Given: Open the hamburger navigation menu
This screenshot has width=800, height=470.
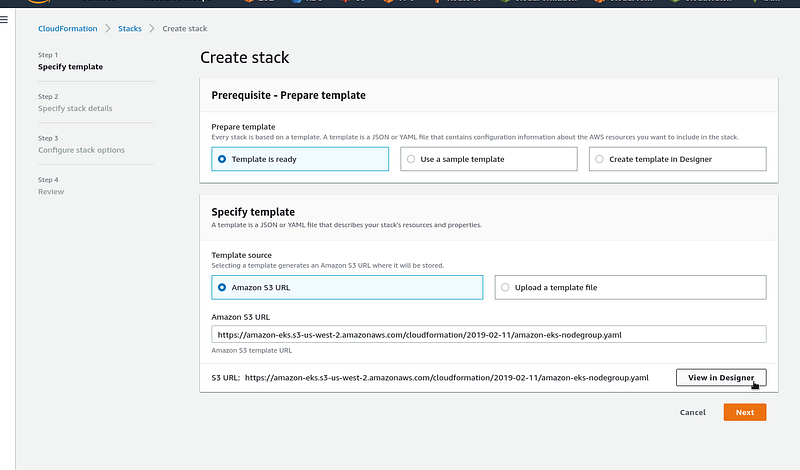Looking at the screenshot, I should click(x=4, y=20).
